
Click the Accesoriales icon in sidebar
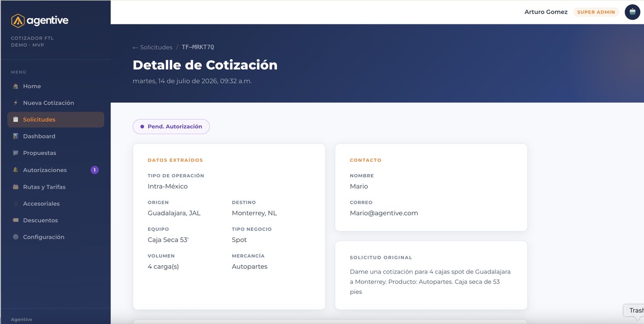pyautogui.click(x=16, y=204)
